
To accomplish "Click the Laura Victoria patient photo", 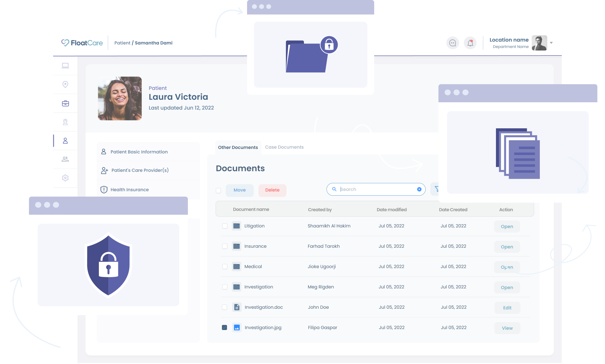I will click(x=120, y=98).
